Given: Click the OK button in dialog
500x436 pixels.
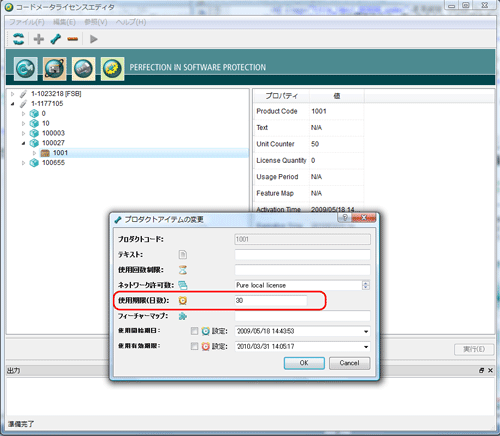Looking at the screenshot, I should pyautogui.click(x=304, y=363).
